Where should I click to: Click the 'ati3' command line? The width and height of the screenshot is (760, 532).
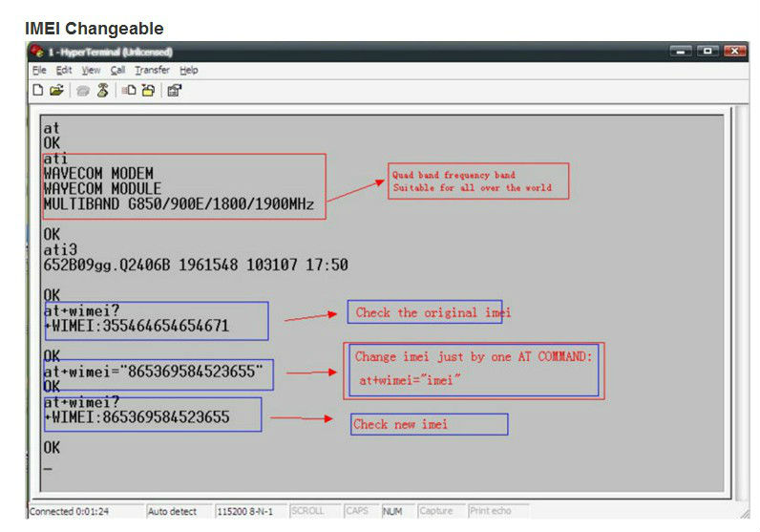[60, 249]
